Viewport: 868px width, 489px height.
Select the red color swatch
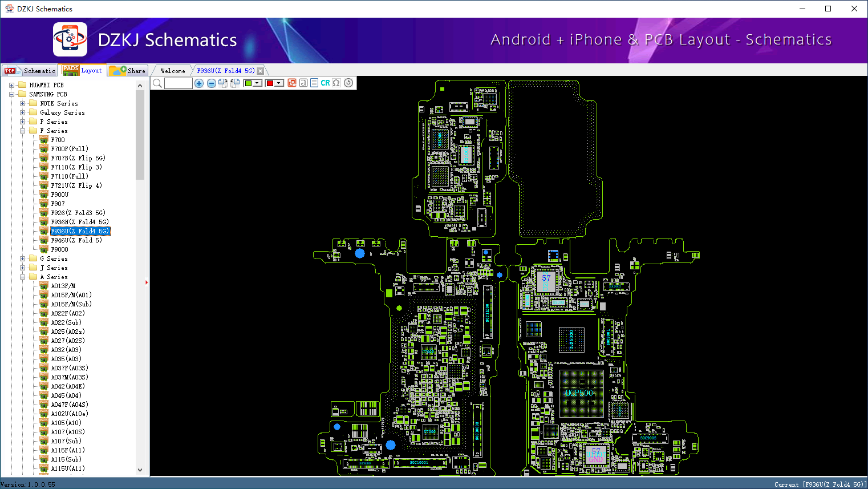(270, 83)
